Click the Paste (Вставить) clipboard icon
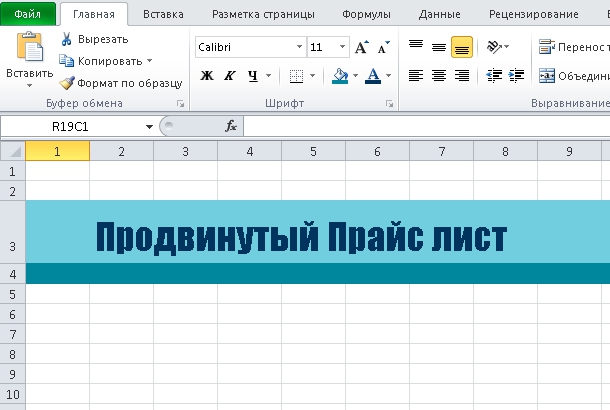This screenshot has height=410, width=610. pyautogui.click(x=30, y=48)
